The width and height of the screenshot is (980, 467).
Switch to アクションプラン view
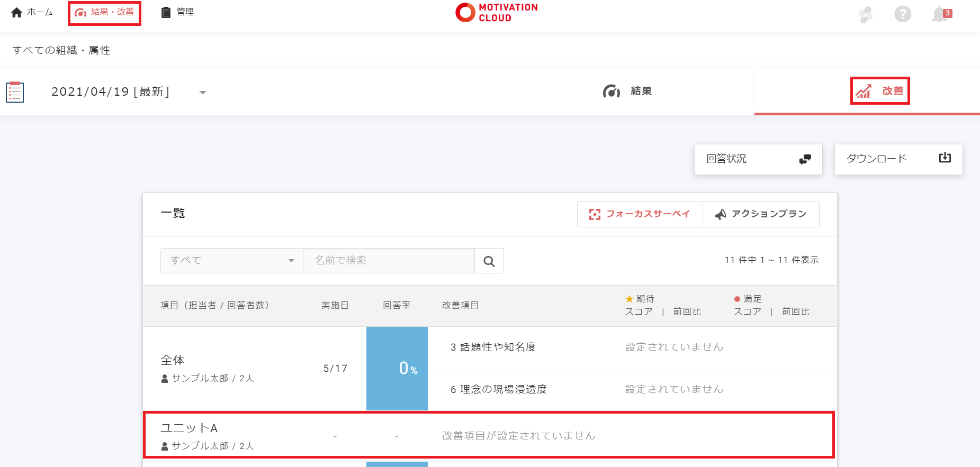pos(761,214)
